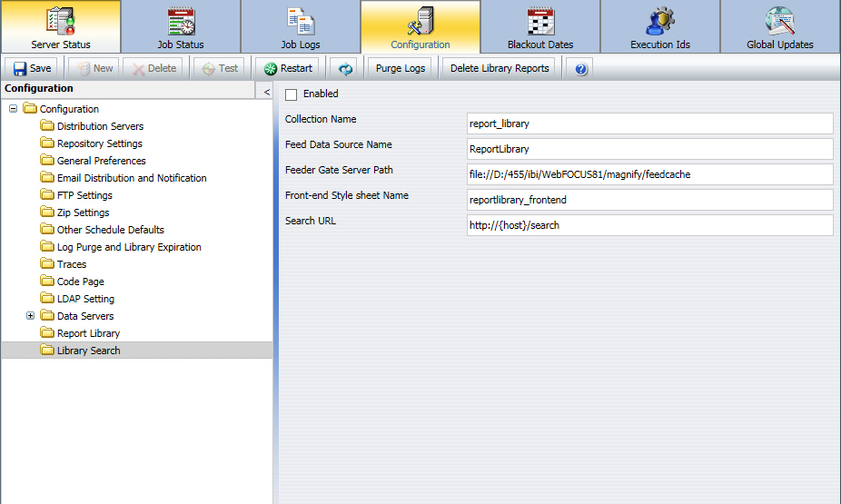Switch to the Job Status tab

click(181, 27)
